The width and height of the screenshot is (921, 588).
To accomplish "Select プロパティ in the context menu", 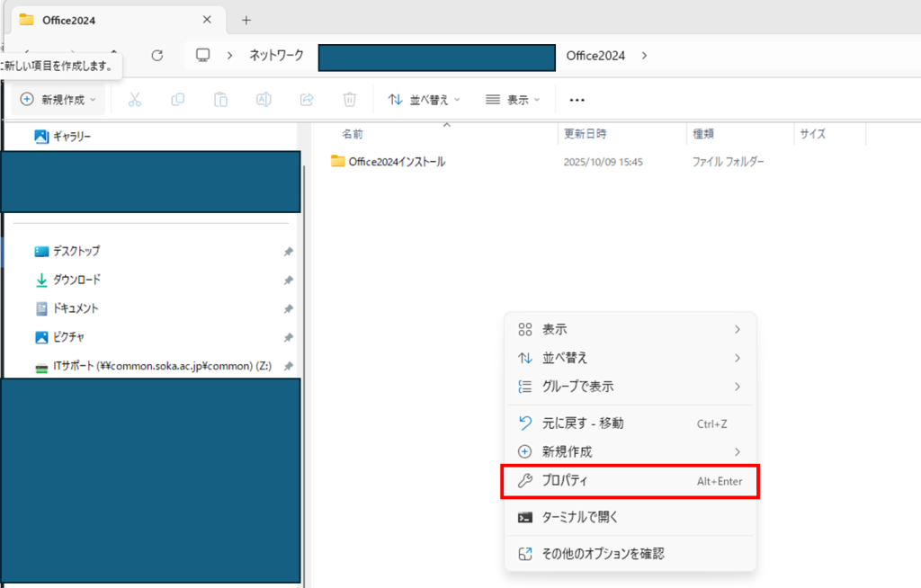I will click(630, 481).
